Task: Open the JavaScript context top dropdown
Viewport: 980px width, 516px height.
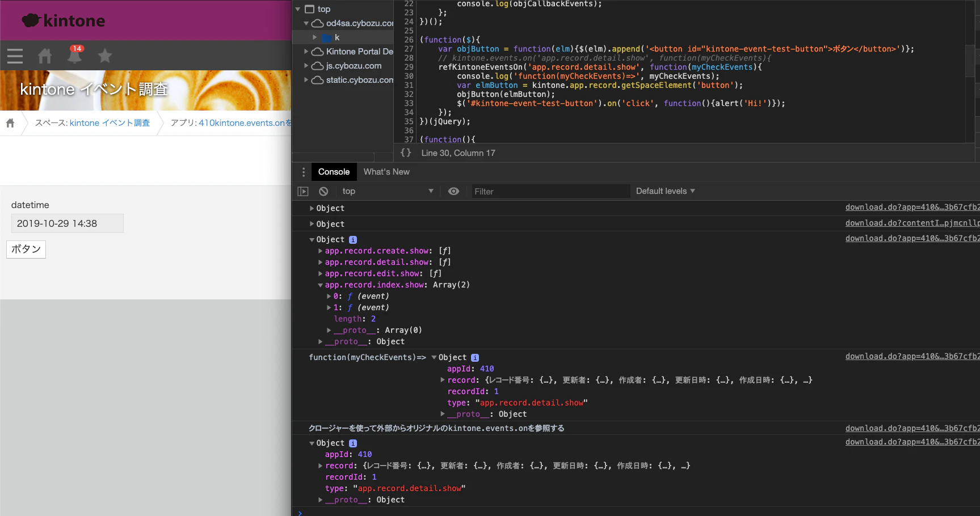Action: point(388,192)
